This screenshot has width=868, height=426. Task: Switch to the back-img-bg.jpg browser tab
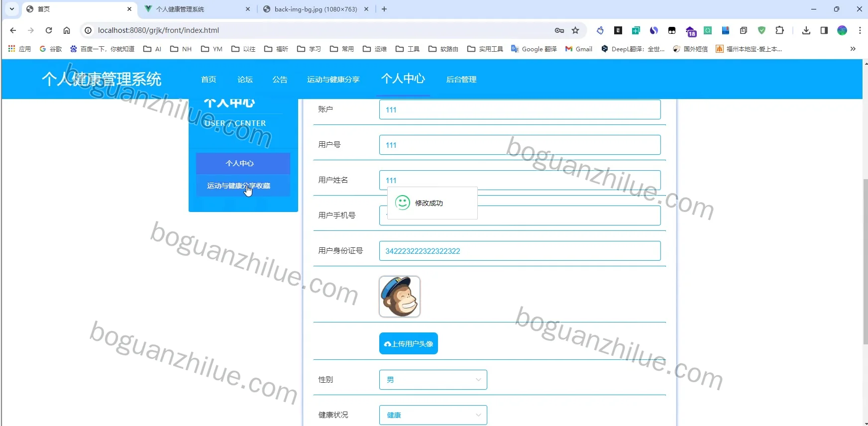pyautogui.click(x=316, y=9)
